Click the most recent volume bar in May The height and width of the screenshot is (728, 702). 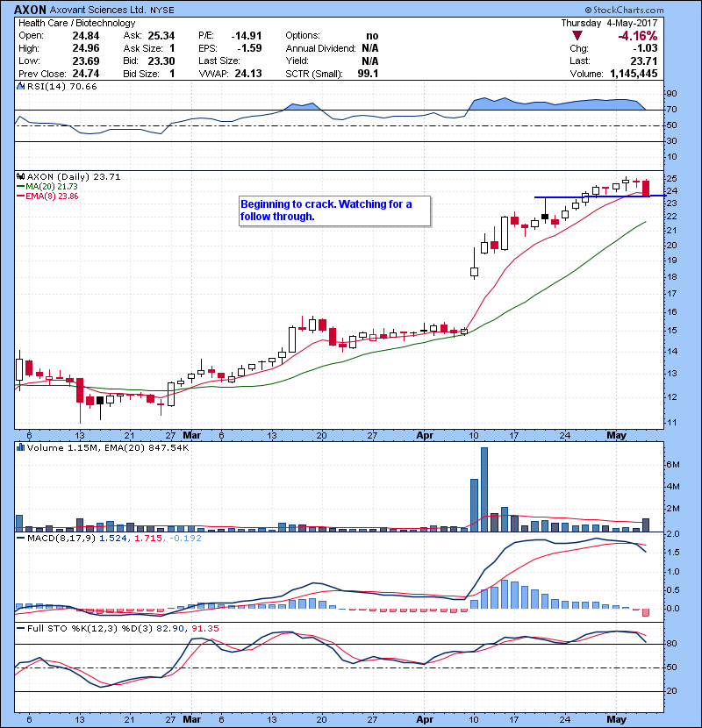[646, 525]
